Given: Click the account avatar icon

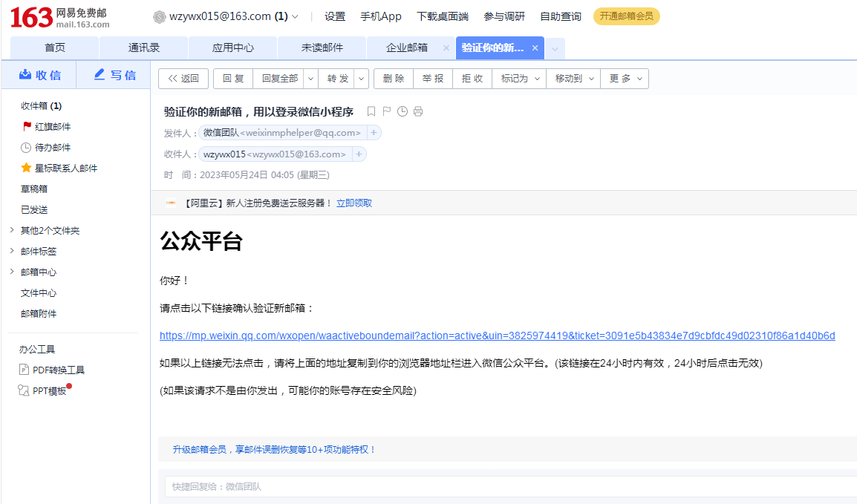Looking at the screenshot, I should 159,17.
